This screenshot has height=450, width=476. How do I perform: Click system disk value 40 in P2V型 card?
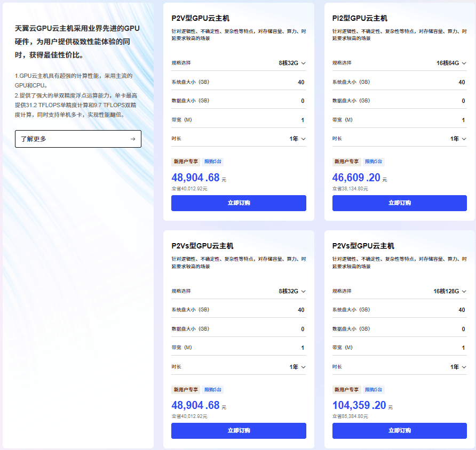click(301, 82)
